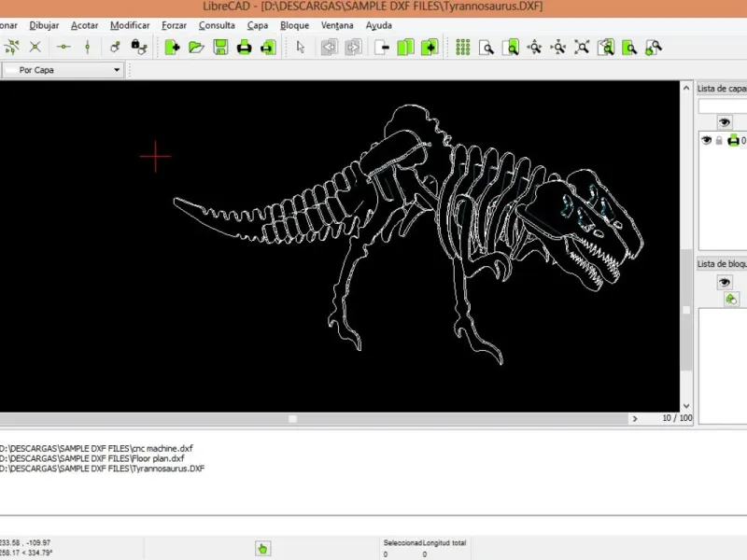This screenshot has width=747, height=560.
Task: Open the Acotar menu
Action: coord(84,25)
